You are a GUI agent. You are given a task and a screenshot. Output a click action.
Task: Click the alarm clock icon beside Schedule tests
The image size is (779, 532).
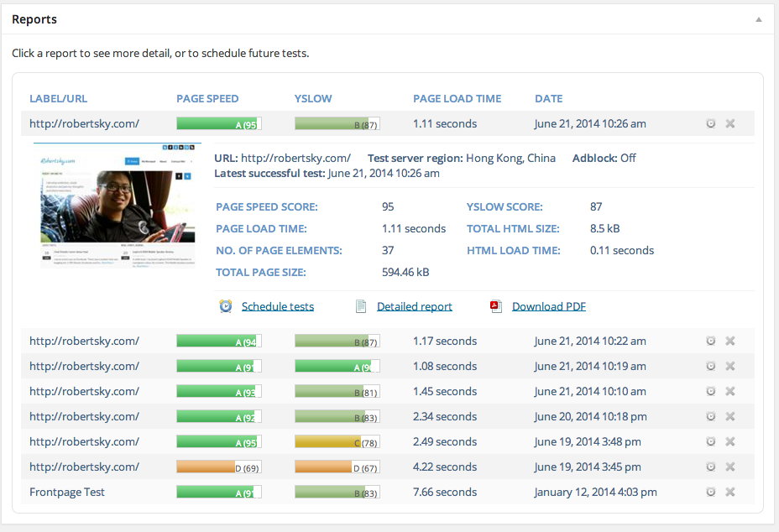click(226, 306)
